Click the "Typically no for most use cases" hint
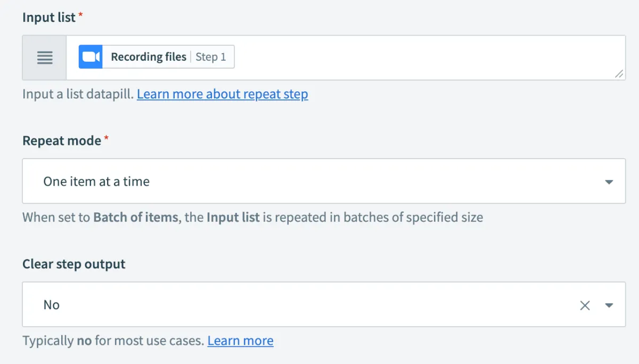The height and width of the screenshot is (364, 639). tap(113, 341)
